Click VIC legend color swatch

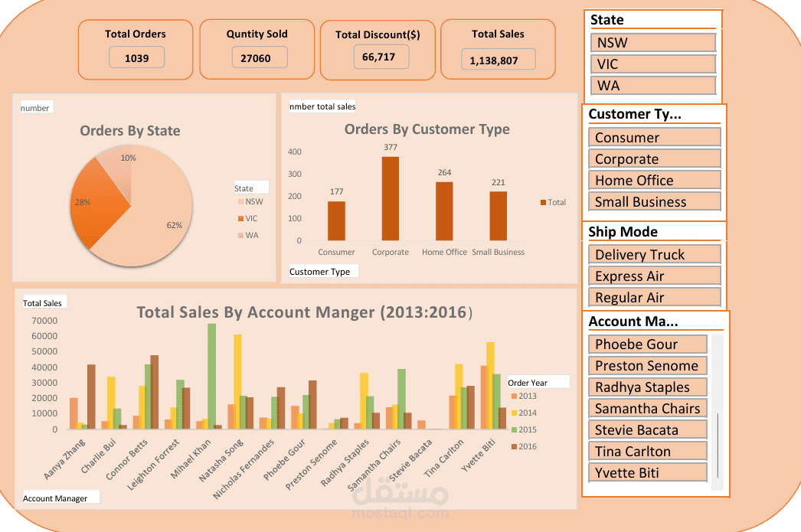click(240, 218)
